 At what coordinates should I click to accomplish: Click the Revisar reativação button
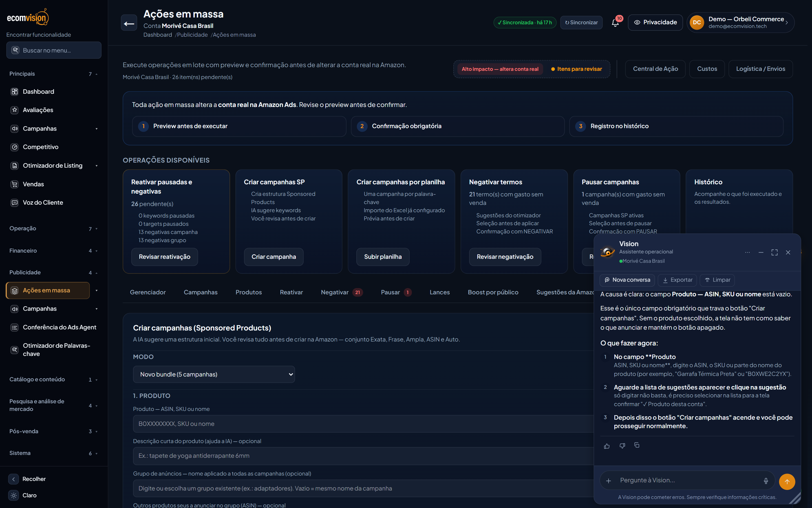click(x=164, y=257)
